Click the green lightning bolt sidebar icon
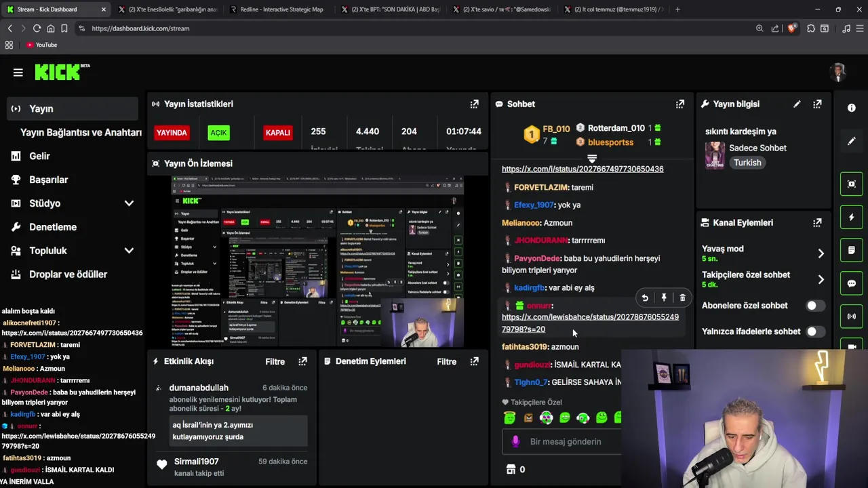 [x=852, y=217]
